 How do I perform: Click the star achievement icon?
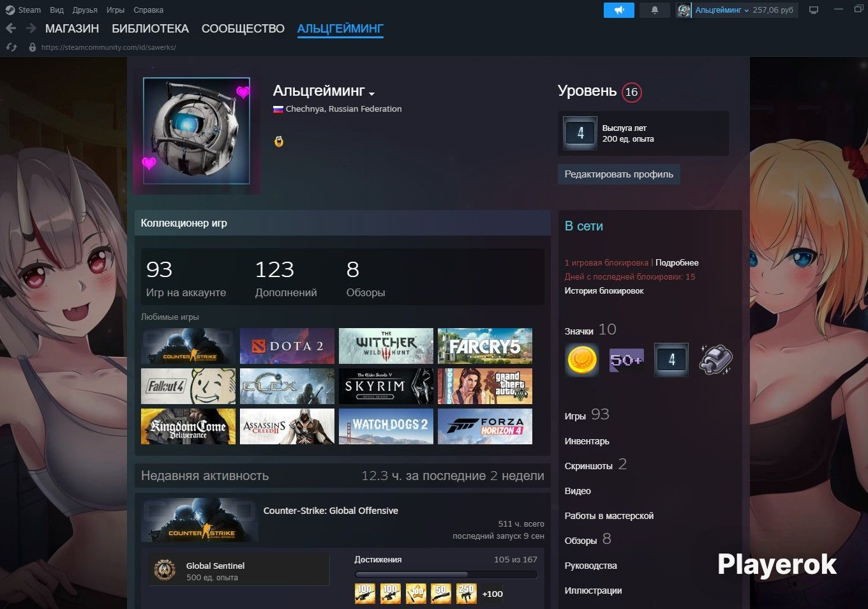pos(415,594)
